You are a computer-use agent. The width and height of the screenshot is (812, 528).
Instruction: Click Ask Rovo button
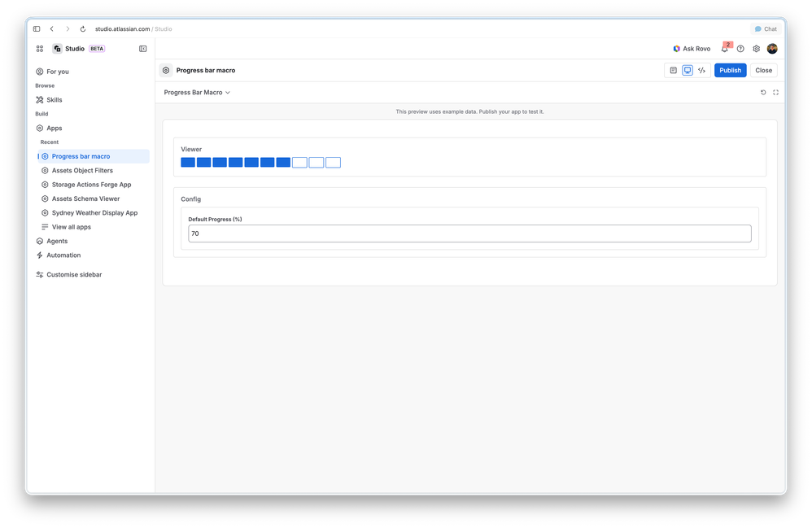(692, 49)
